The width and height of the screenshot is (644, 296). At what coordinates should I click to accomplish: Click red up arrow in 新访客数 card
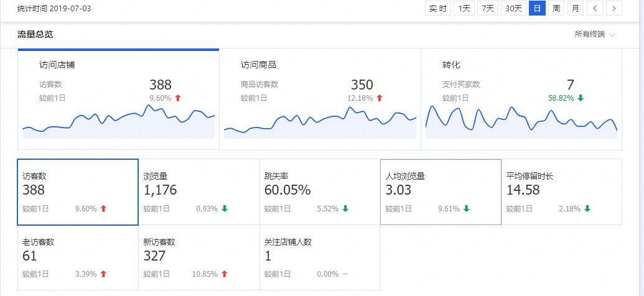pos(225,274)
